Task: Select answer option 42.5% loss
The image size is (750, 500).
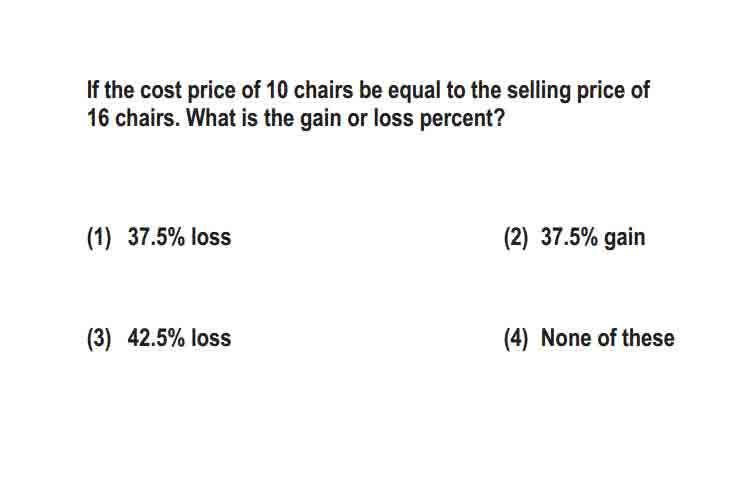Action: click(179, 338)
